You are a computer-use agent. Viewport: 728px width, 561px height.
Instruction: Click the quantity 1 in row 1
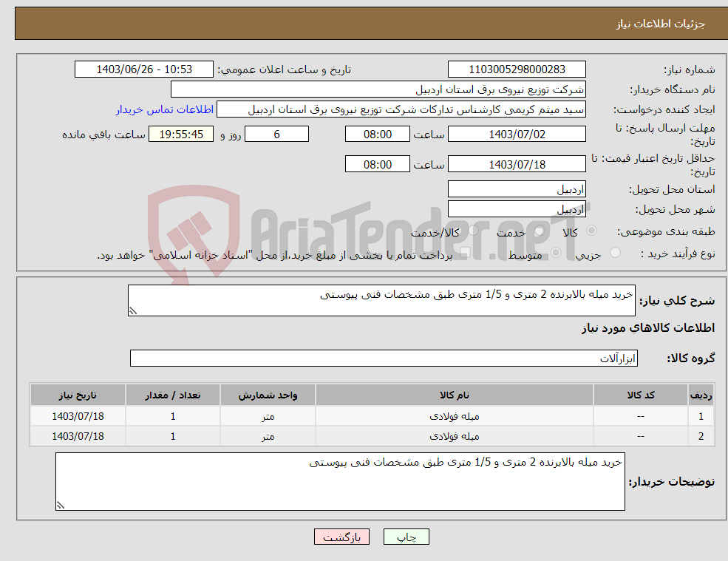click(173, 417)
